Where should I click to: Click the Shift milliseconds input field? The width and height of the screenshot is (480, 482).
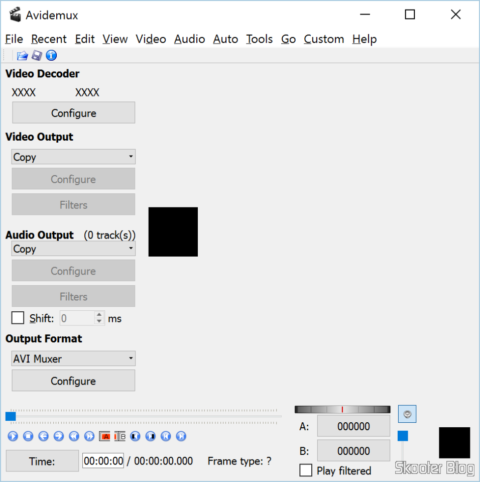coord(77,318)
